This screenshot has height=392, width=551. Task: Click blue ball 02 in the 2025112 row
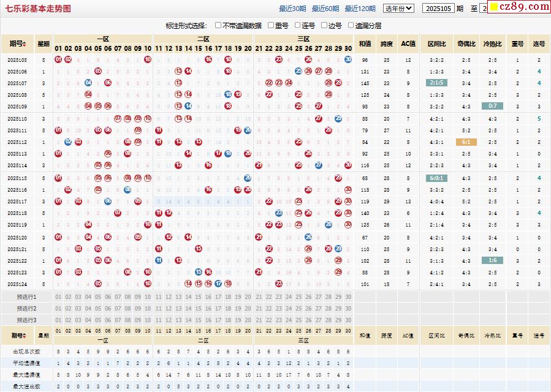(x=68, y=142)
